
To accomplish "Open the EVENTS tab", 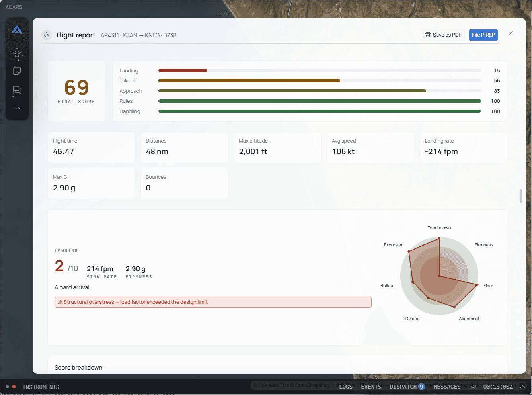I will pos(371,387).
